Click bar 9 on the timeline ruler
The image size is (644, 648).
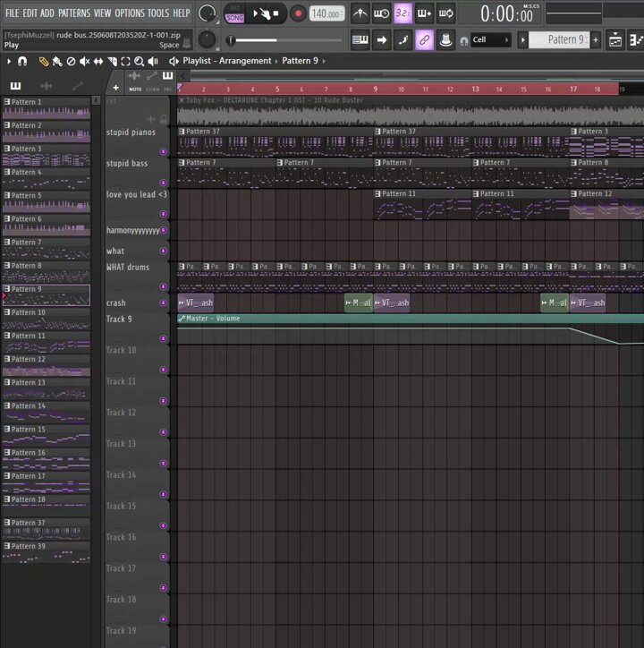point(375,89)
